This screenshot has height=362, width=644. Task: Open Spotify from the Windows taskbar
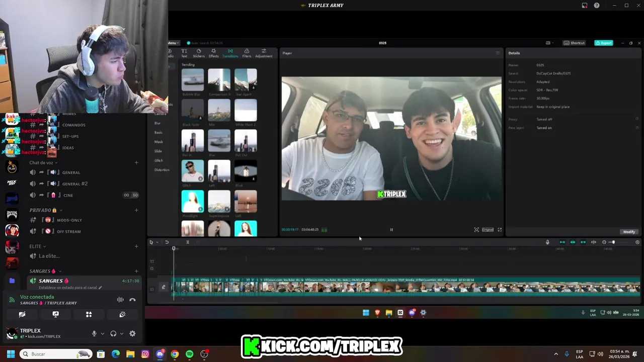coord(189,354)
